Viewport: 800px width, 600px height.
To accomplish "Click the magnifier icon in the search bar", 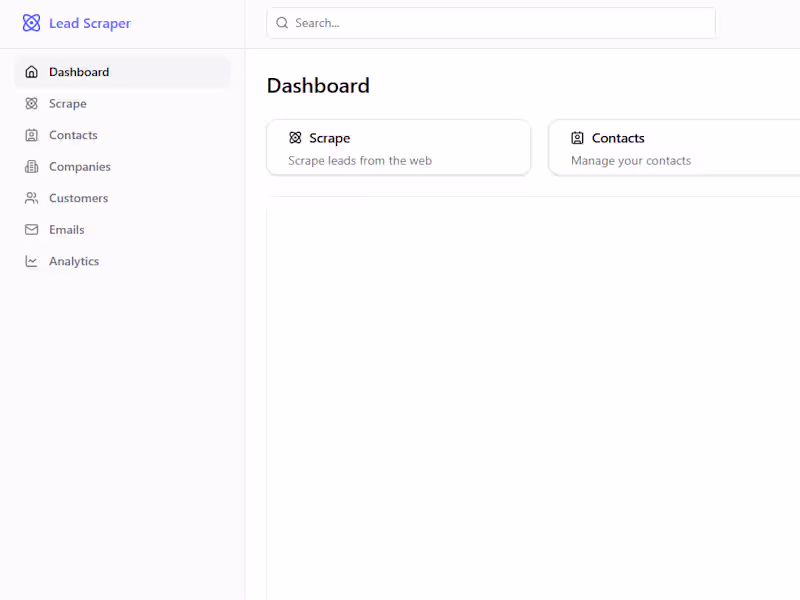I will (281, 22).
